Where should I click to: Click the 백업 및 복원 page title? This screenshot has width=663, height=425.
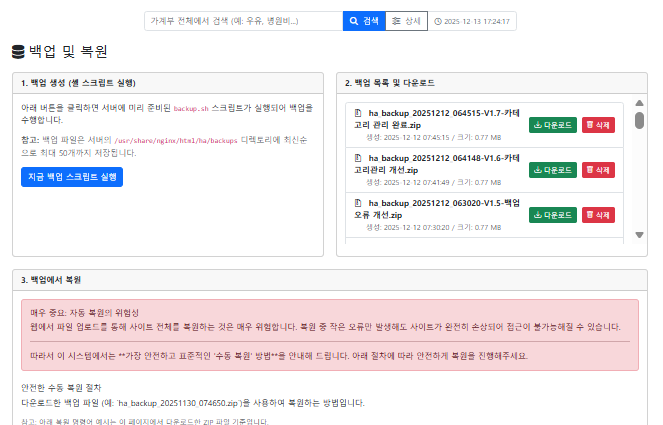point(68,52)
